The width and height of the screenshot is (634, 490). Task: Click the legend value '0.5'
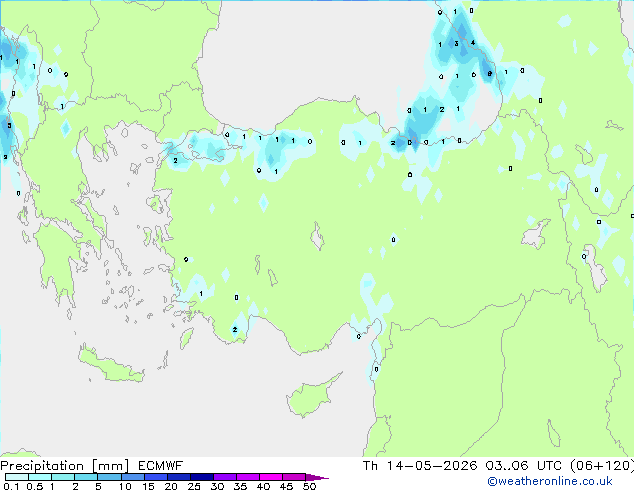click(x=34, y=486)
